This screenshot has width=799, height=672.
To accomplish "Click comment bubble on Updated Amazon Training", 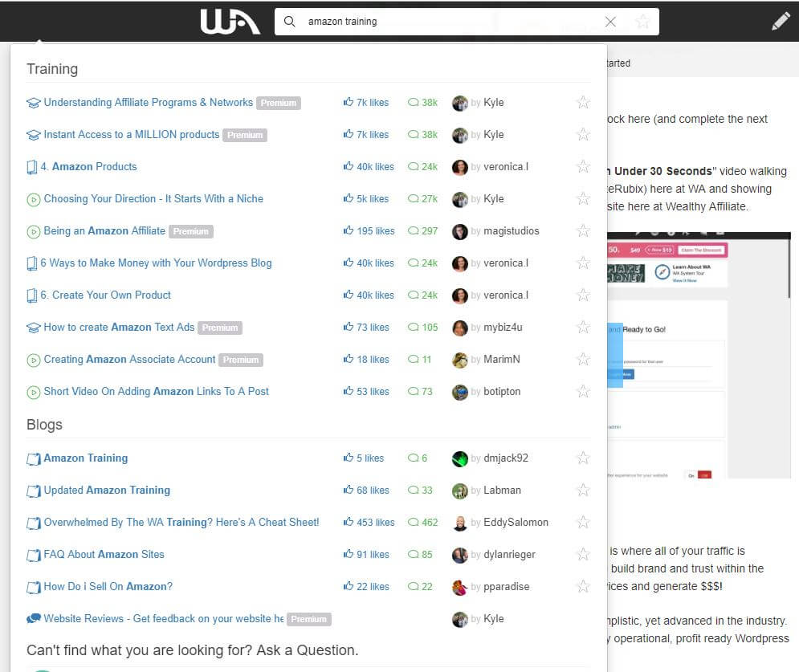I will 413,490.
